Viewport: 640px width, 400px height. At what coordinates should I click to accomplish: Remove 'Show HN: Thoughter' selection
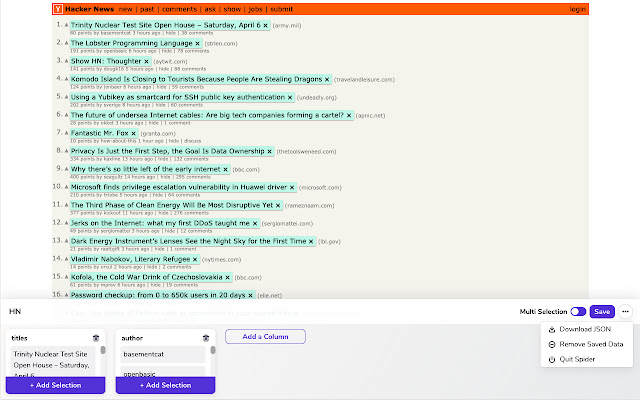coord(147,61)
